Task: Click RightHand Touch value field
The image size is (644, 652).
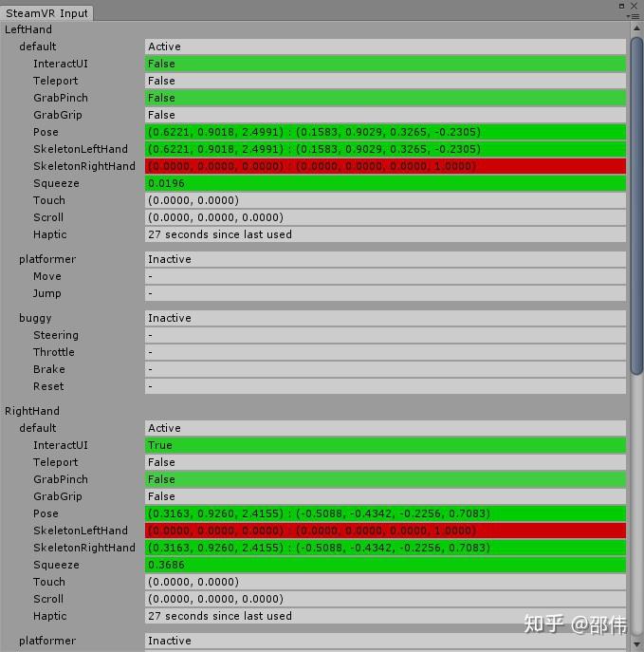Action: 385,582
